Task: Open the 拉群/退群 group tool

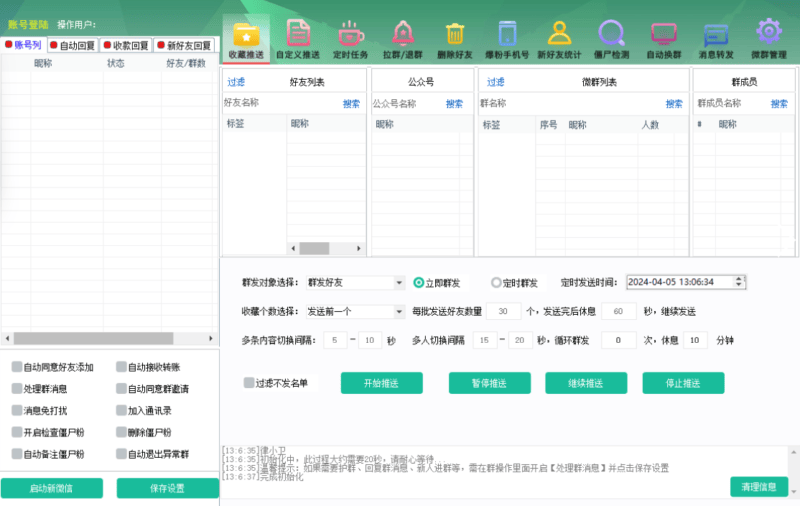Action: (x=403, y=40)
